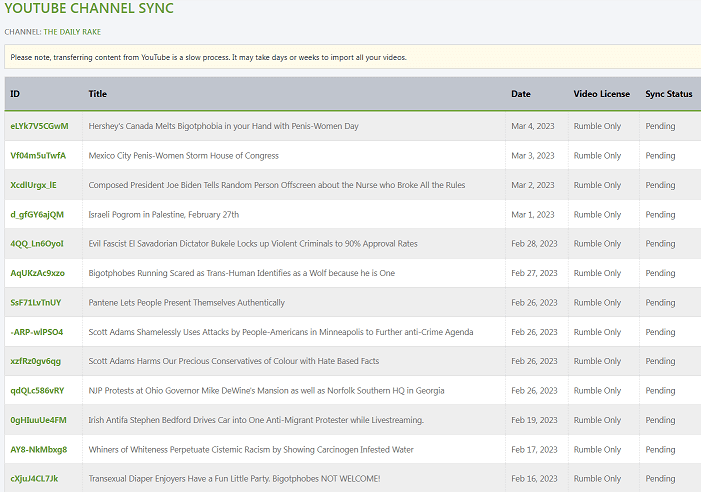Screen dimensions: 701x492
Task: Select the Bigotphobes Running Scared title
Action: 241,273
